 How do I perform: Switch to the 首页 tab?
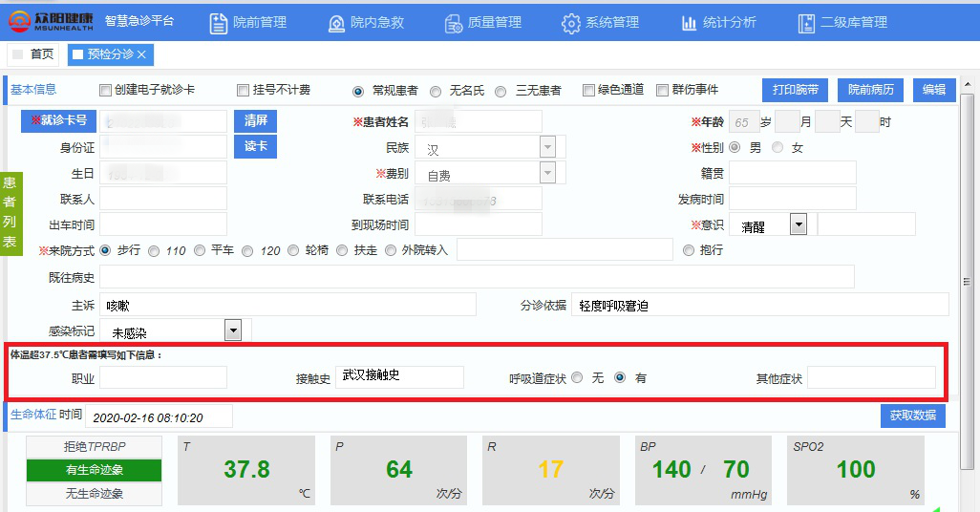click(x=33, y=54)
